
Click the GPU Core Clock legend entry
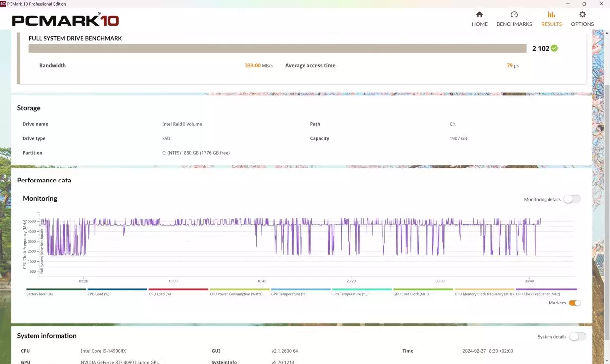click(x=423, y=289)
